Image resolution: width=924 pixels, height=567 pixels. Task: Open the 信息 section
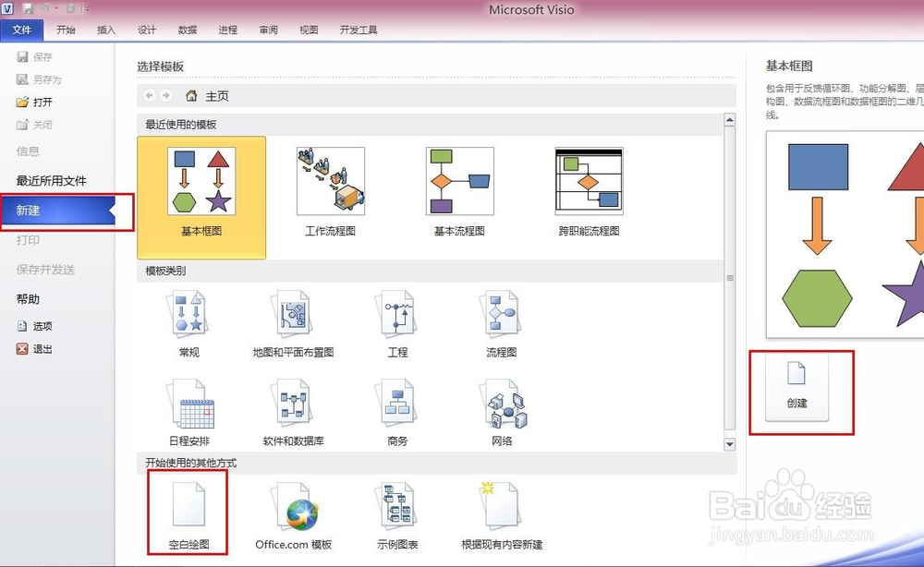[x=28, y=151]
